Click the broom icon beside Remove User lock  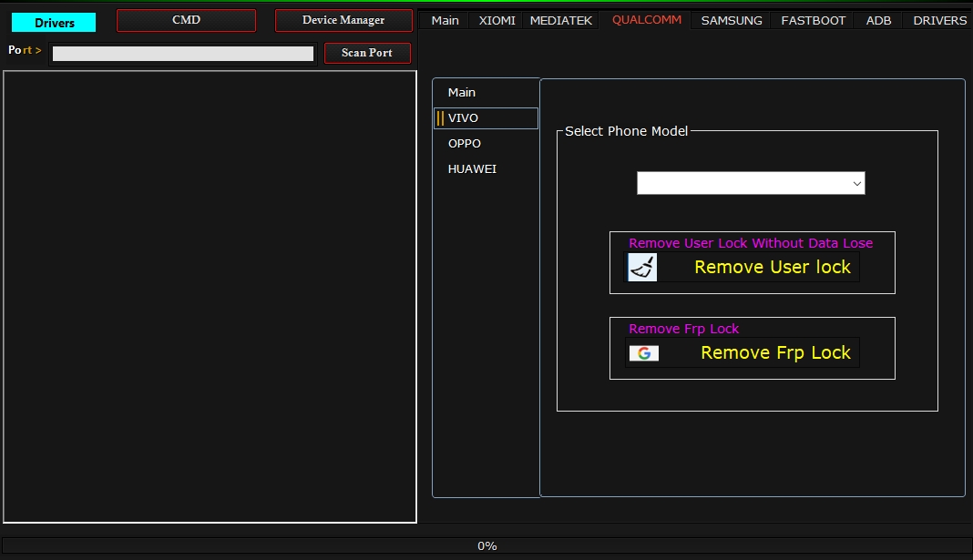point(642,268)
